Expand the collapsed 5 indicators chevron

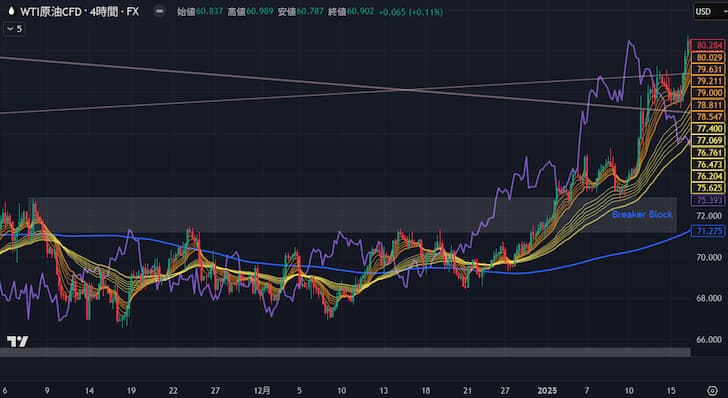point(14,29)
